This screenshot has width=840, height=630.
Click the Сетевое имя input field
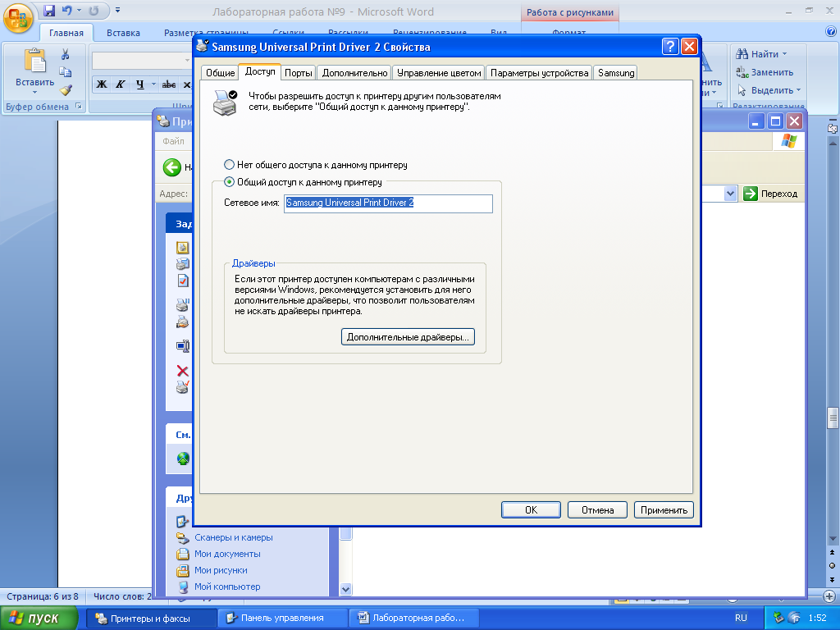pyautogui.click(x=388, y=203)
